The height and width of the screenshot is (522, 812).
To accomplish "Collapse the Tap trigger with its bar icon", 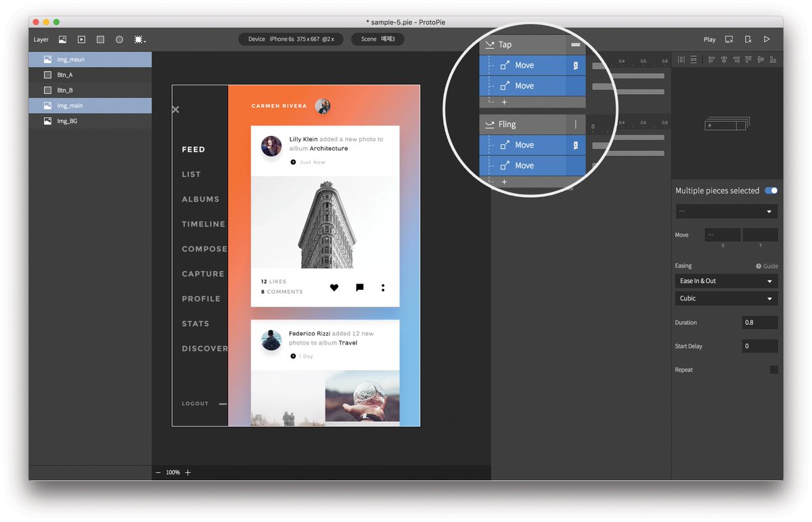I will (x=576, y=45).
